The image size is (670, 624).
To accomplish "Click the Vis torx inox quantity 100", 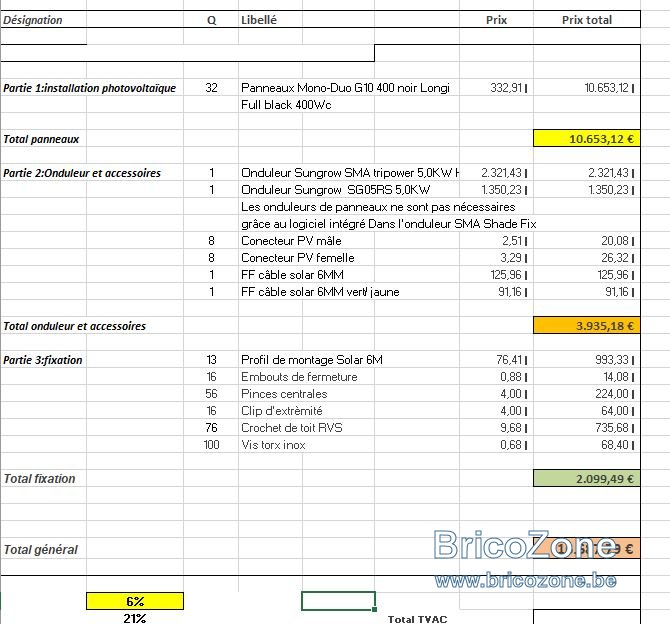I will tap(211, 444).
